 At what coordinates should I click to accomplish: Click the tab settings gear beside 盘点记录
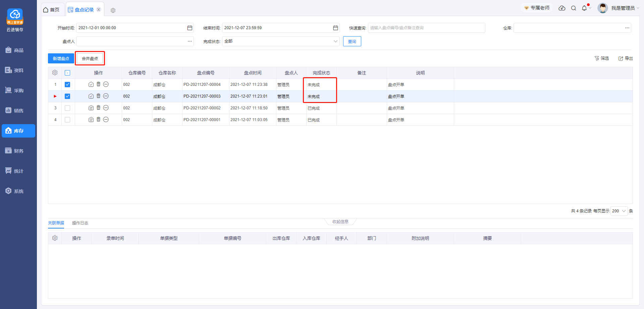point(113,10)
